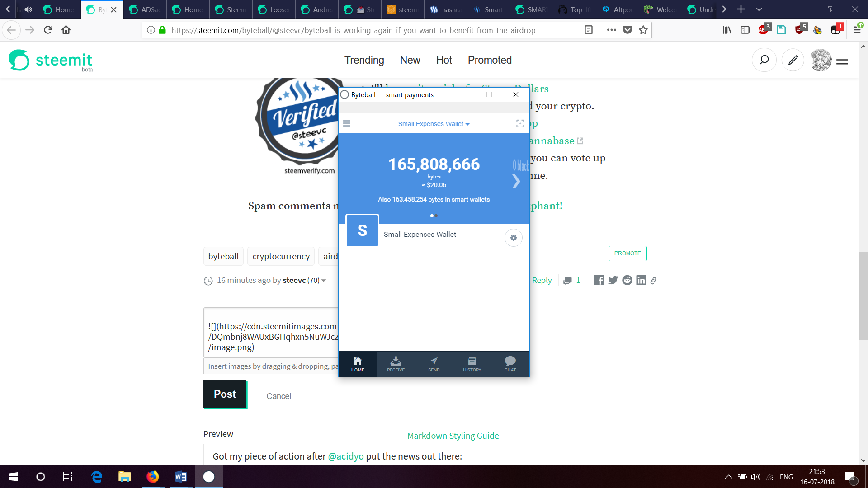Screen dimensions: 868x488
Task: Mute the playing audio tab
Action: tap(28, 9)
